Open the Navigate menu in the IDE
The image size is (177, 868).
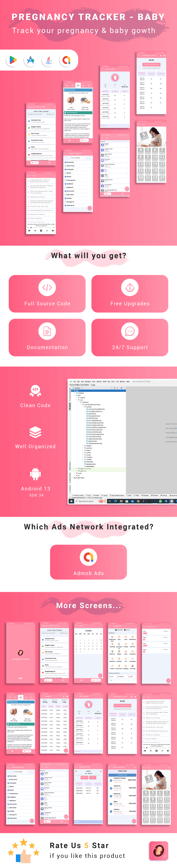pos(88,381)
